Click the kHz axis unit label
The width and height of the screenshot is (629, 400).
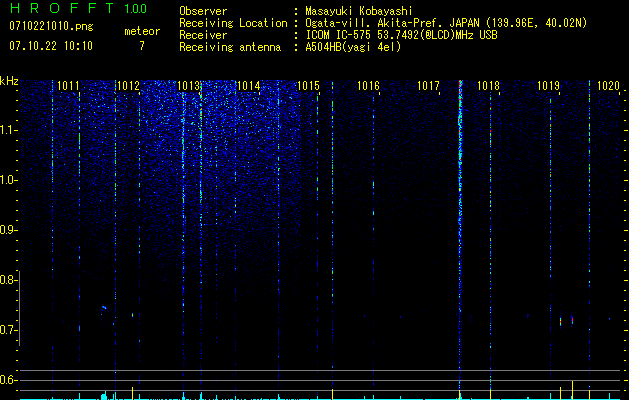(9, 81)
